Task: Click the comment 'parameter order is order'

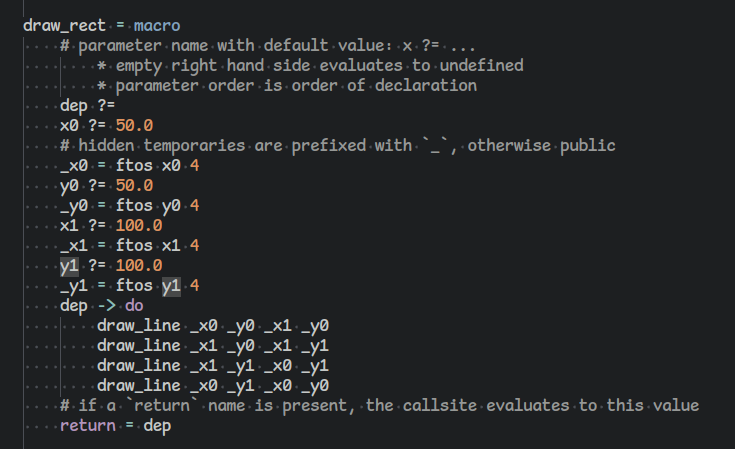Action: click(287, 86)
